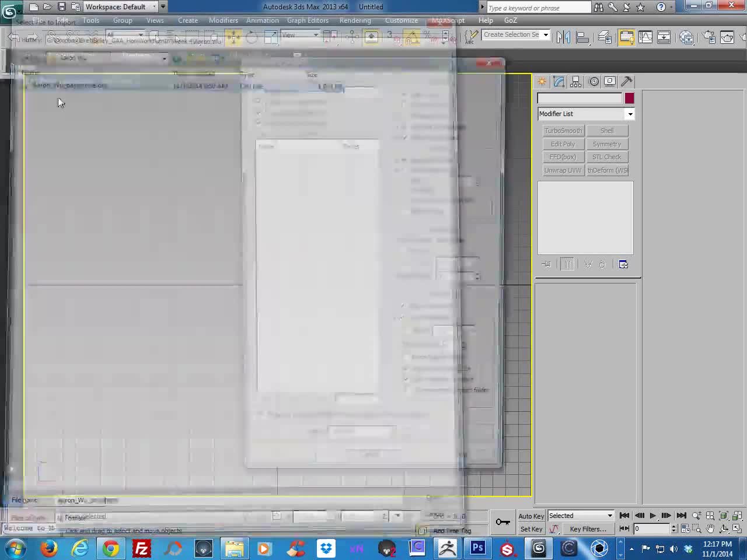Open the Hierarchy command panel tab
Viewport: 747px width, 560px height.
(576, 82)
